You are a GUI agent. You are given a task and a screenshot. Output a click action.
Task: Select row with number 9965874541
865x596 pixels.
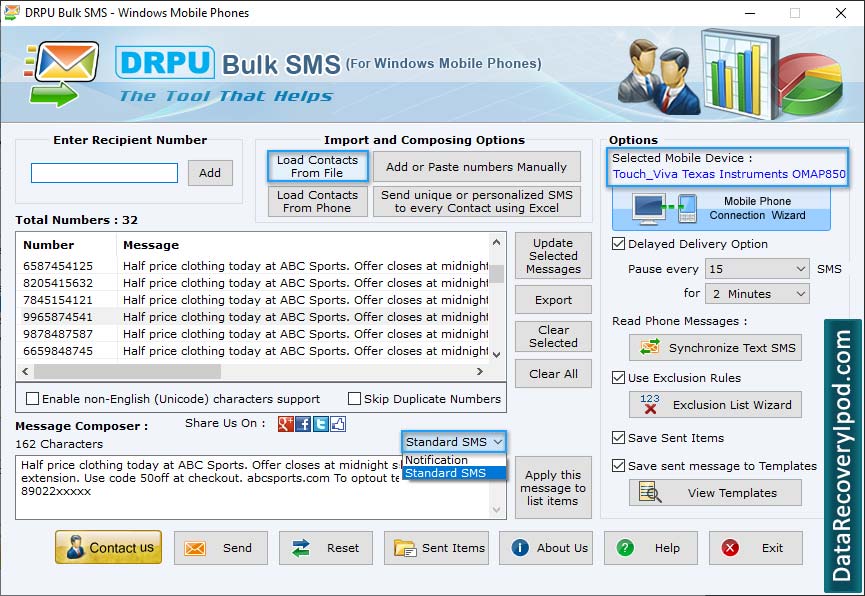255,317
